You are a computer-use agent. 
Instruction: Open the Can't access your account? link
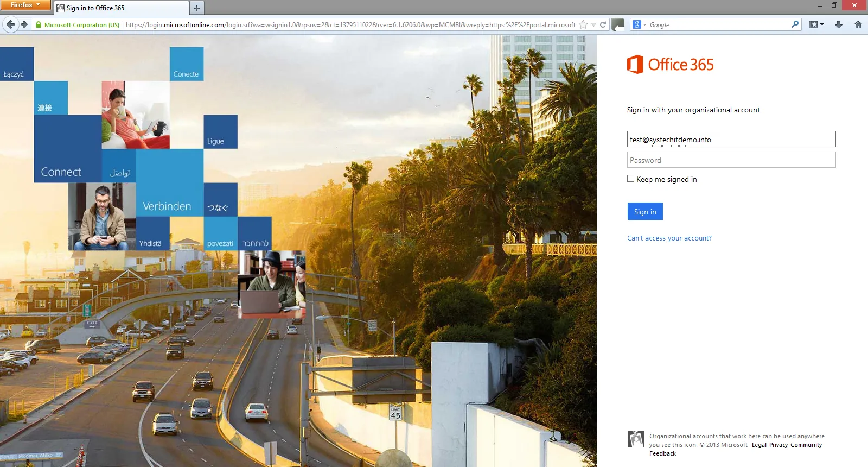tap(669, 238)
